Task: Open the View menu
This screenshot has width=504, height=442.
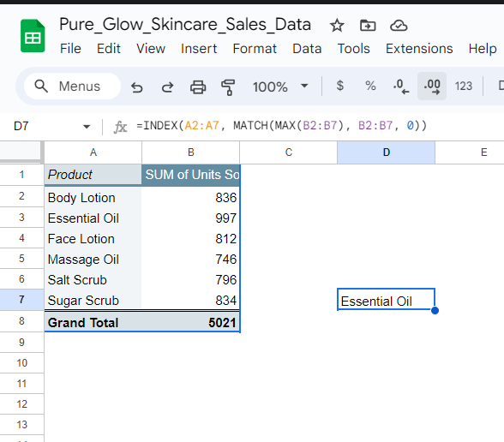Action: [151, 49]
